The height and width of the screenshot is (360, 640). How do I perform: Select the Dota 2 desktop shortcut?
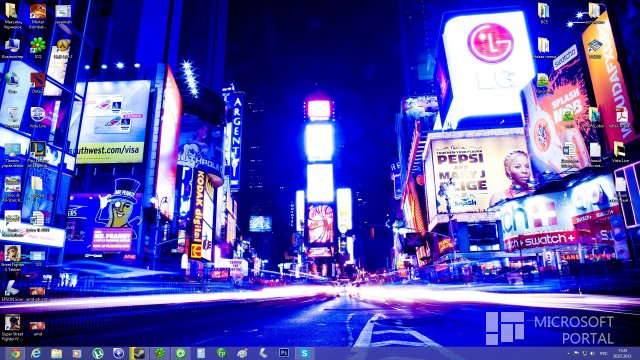point(38,83)
